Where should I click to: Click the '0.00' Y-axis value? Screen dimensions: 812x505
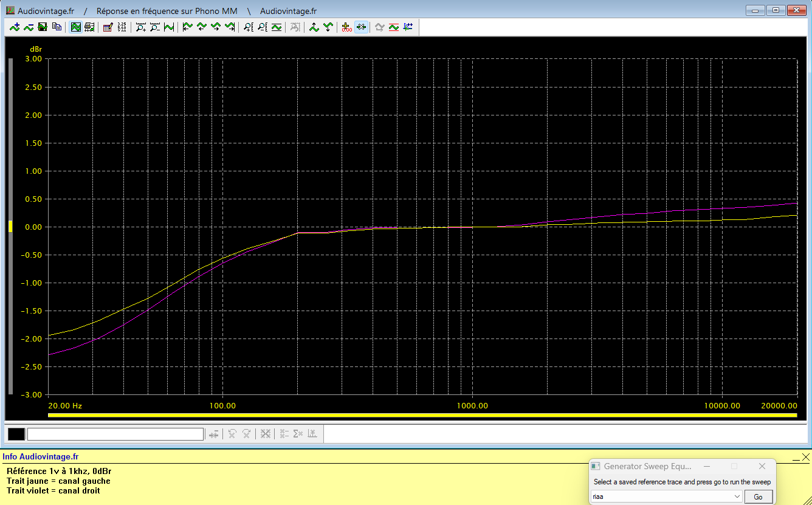coord(34,227)
